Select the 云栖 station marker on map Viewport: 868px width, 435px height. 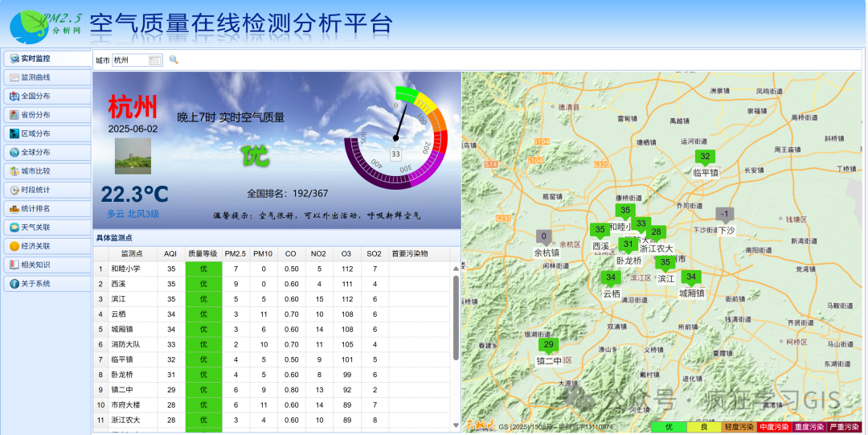click(612, 278)
